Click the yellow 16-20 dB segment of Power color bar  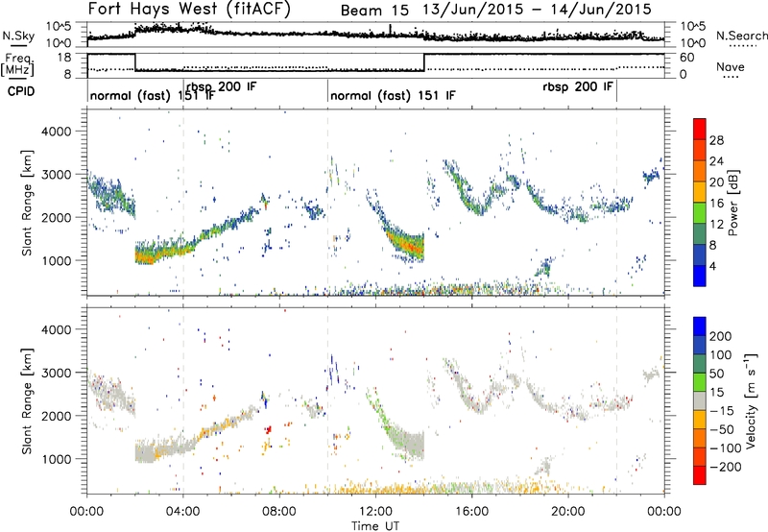pyautogui.click(x=700, y=191)
